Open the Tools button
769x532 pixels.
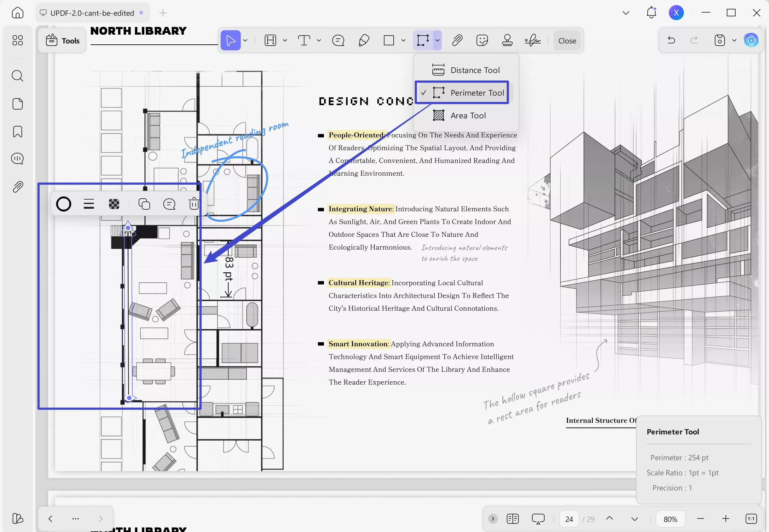tap(62, 41)
